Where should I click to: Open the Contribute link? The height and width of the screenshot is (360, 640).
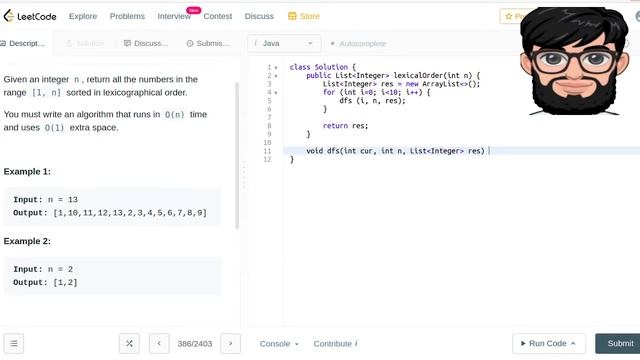tap(336, 344)
